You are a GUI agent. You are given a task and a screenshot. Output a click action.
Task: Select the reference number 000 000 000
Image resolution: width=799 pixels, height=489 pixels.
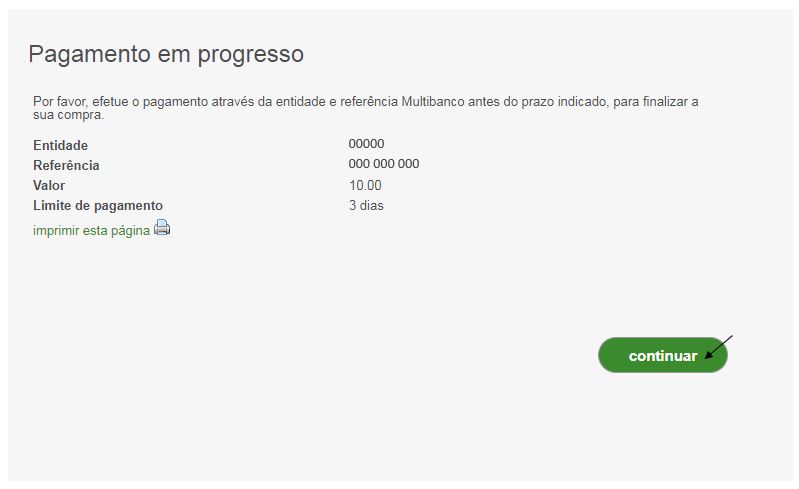pos(384,164)
